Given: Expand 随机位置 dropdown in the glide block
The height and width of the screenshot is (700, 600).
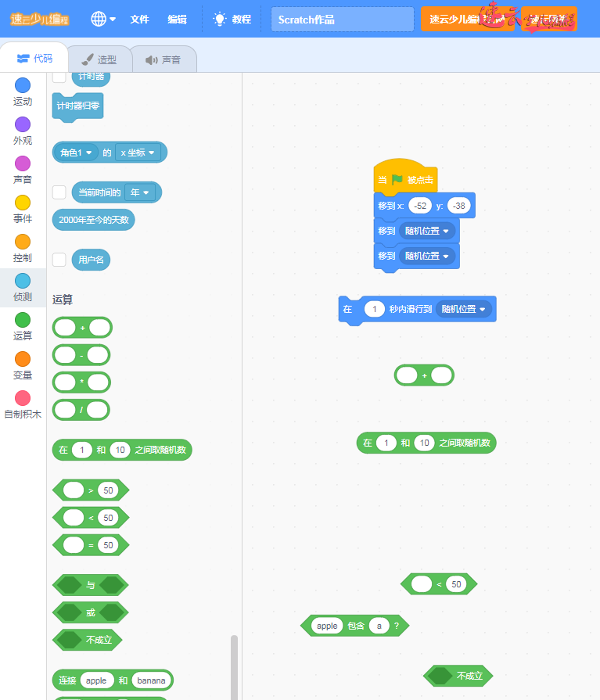Looking at the screenshot, I should pos(464,309).
